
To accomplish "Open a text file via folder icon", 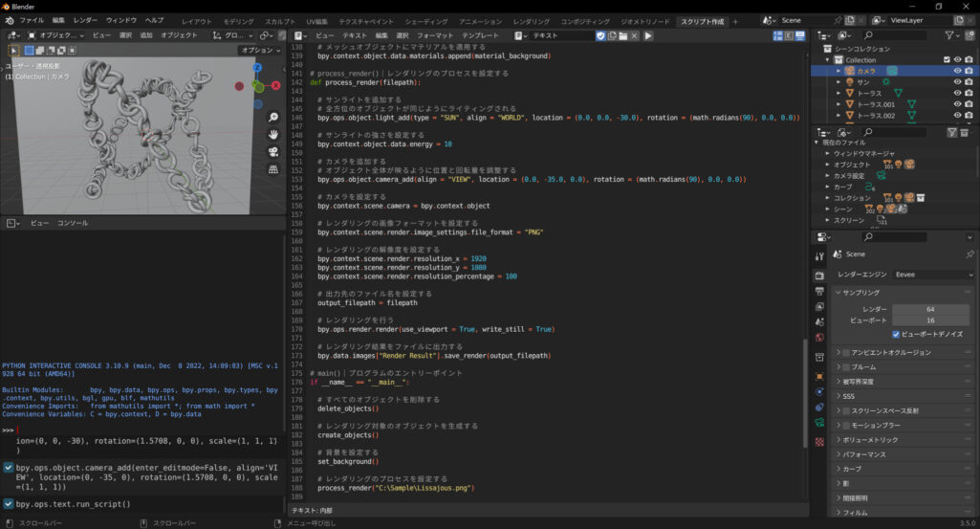I will tap(623, 35).
